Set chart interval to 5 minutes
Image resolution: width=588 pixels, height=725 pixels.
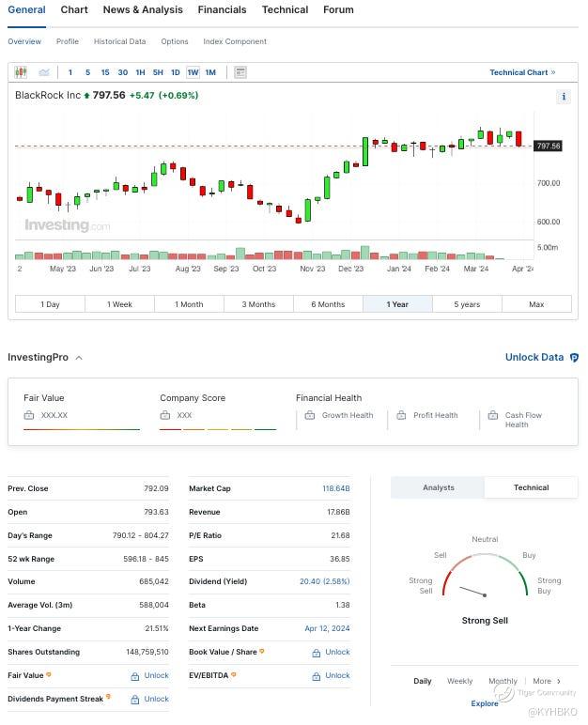point(87,72)
